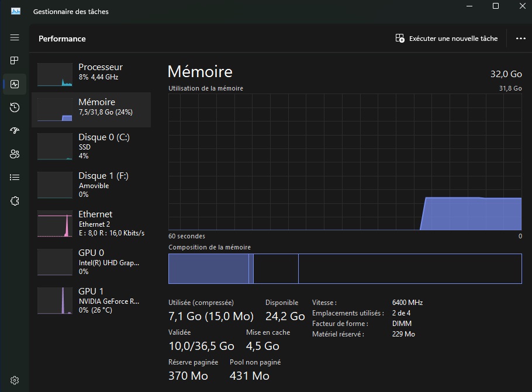Click the run new task icon
This screenshot has width=532, height=392.
(x=400, y=39)
